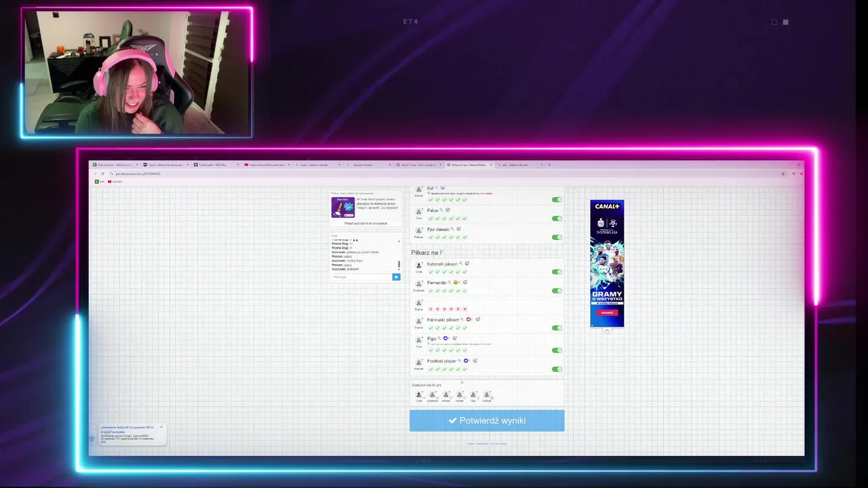The image size is (868, 488).
Task: Toggle the switch for answer Figo
Action: tap(557, 350)
